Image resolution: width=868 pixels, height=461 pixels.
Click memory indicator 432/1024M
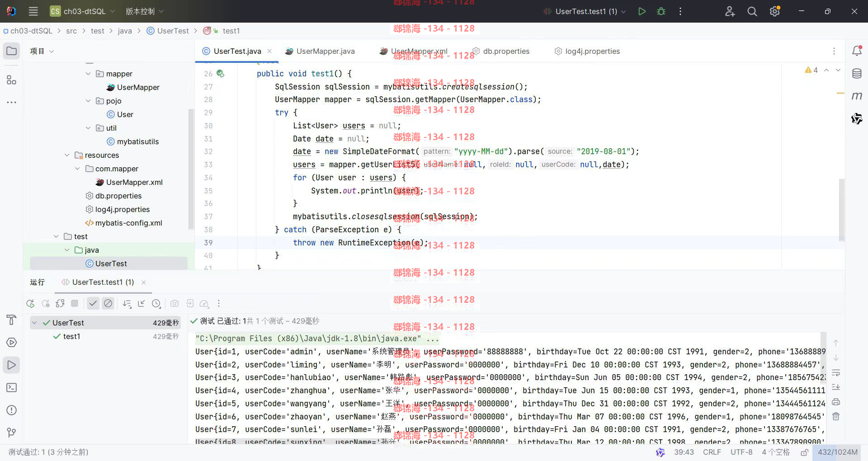pyautogui.click(x=837, y=452)
